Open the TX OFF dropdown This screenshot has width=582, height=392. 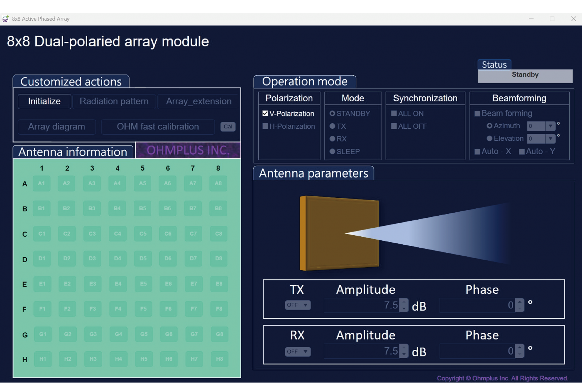click(298, 305)
